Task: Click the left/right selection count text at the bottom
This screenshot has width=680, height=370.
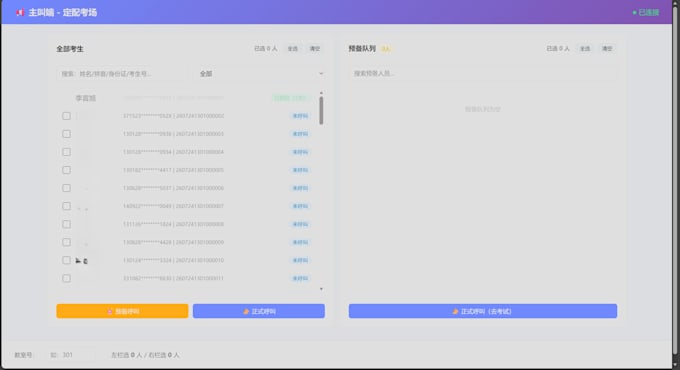Action: click(145, 355)
